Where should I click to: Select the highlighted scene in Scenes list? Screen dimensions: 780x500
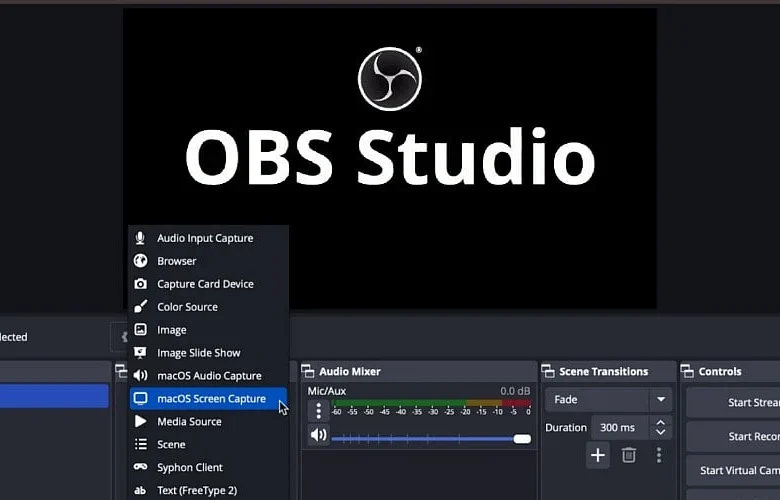point(54,396)
